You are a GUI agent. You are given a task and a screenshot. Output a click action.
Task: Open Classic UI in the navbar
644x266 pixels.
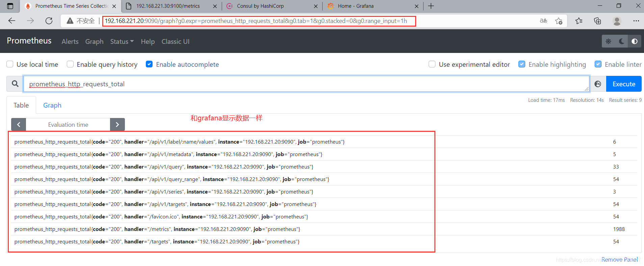176,41
